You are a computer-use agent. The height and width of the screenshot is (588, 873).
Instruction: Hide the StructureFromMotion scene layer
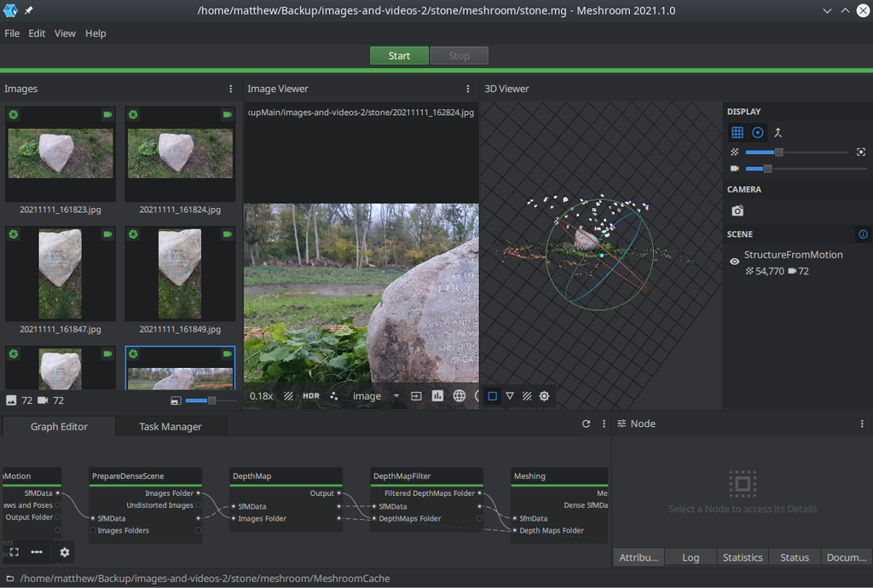[x=735, y=262]
